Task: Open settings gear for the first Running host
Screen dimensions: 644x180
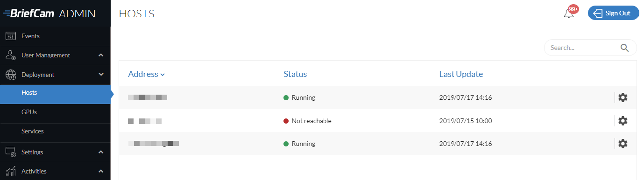Action: click(623, 97)
